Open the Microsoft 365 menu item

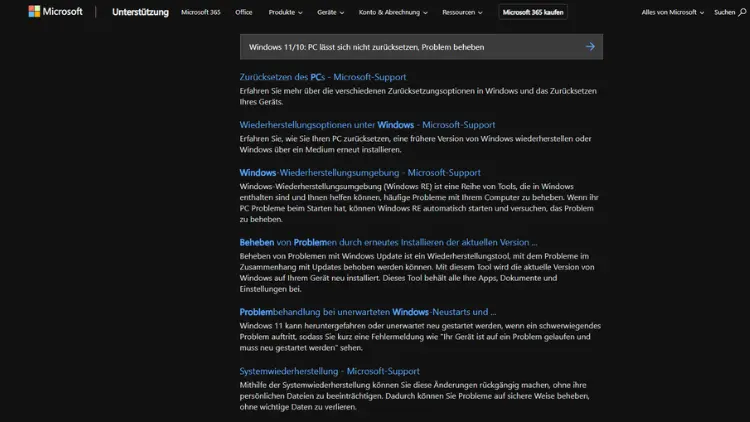(x=201, y=12)
